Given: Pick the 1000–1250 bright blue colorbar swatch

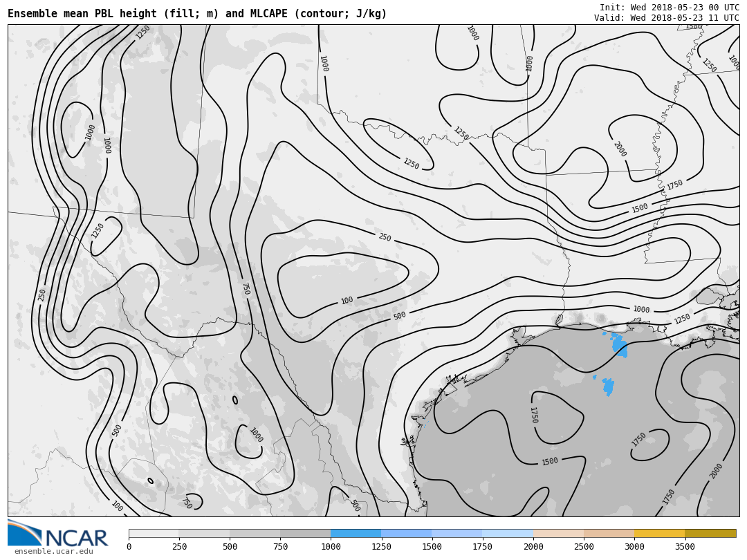Looking at the screenshot, I should (x=356, y=533).
